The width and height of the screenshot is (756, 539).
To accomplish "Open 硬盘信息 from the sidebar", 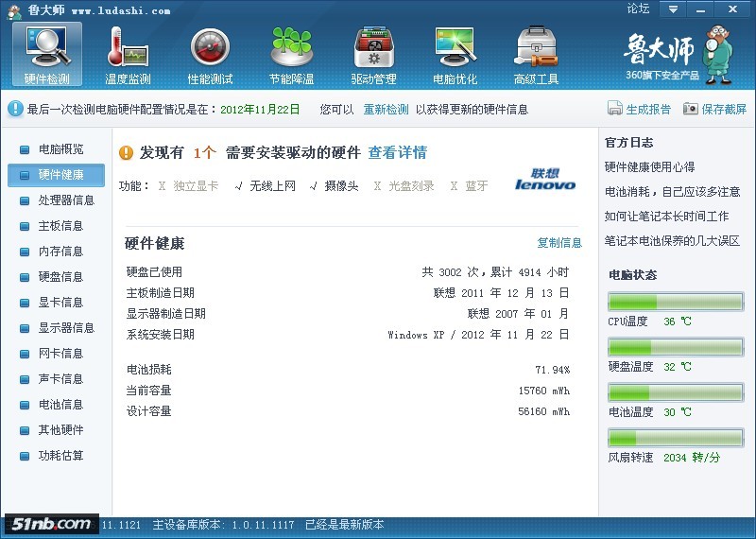I will (x=60, y=277).
